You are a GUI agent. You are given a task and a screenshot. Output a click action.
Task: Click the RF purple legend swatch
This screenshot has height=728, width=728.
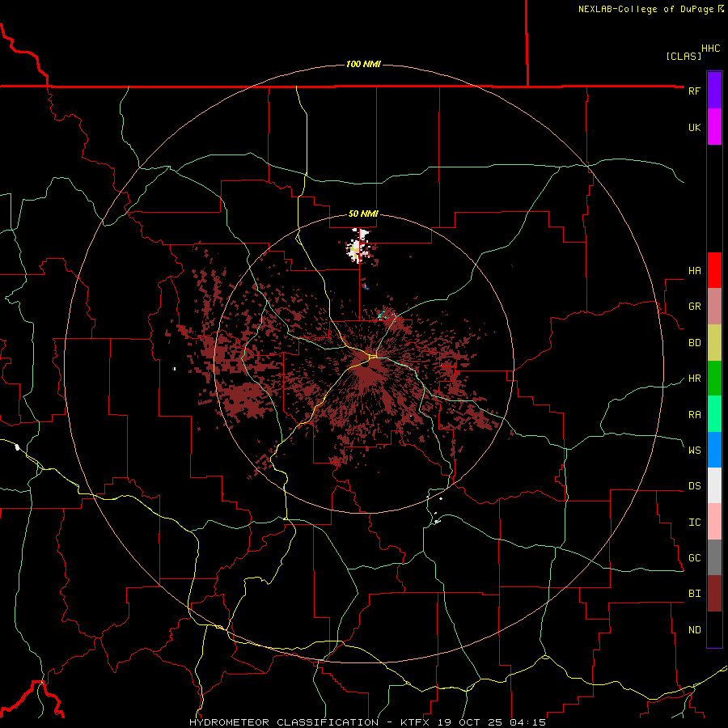[x=714, y=91]
